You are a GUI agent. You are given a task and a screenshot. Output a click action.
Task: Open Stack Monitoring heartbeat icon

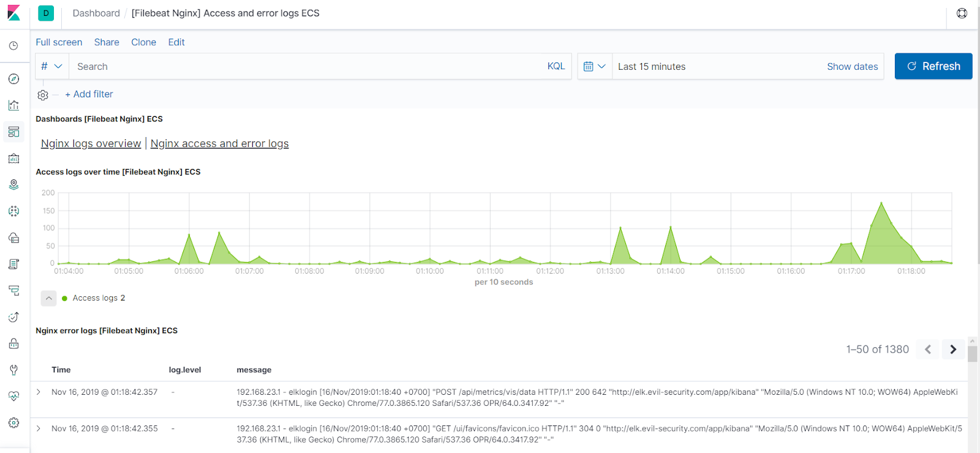click(13, 396)
